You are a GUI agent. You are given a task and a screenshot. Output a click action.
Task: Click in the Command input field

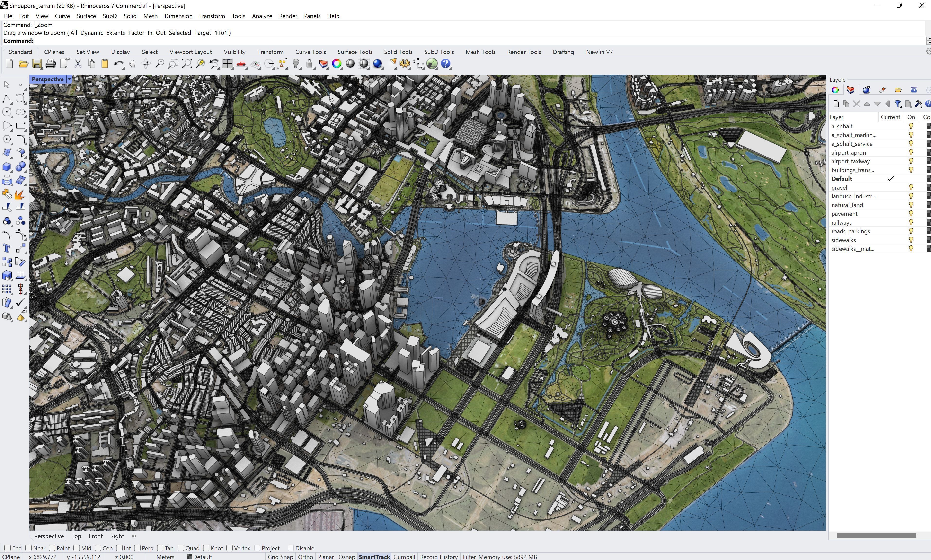479,41
